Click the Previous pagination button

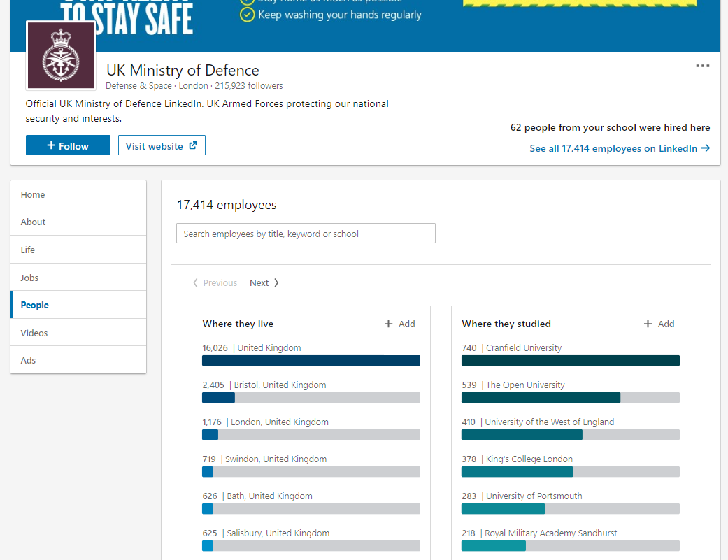coord(215,283)
